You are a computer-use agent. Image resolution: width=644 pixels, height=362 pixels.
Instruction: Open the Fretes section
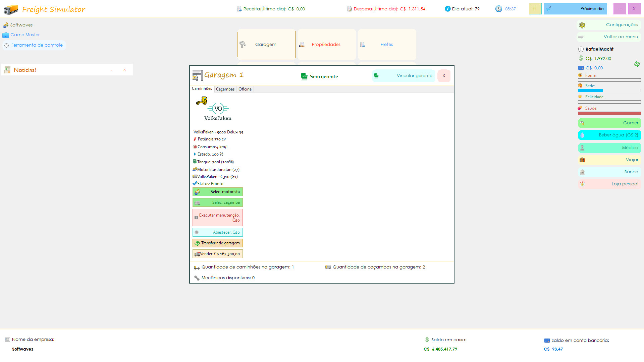tap(386, 45)
